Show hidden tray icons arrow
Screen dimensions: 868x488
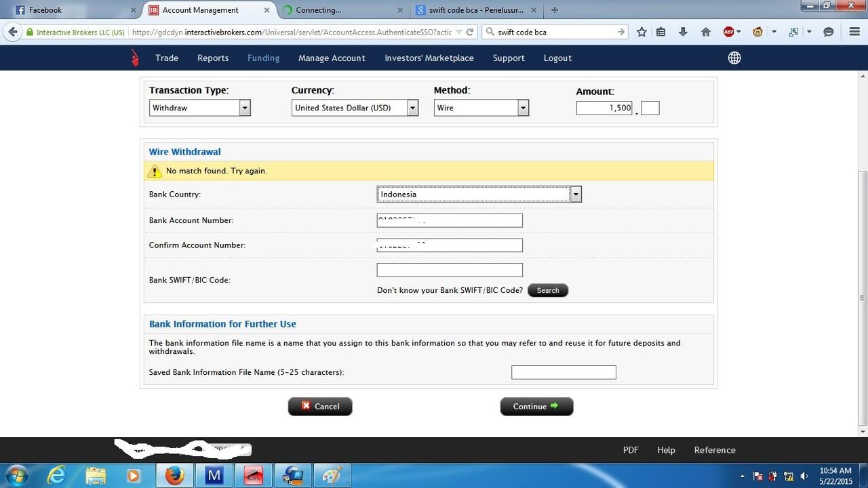click(x=743, y=476)
